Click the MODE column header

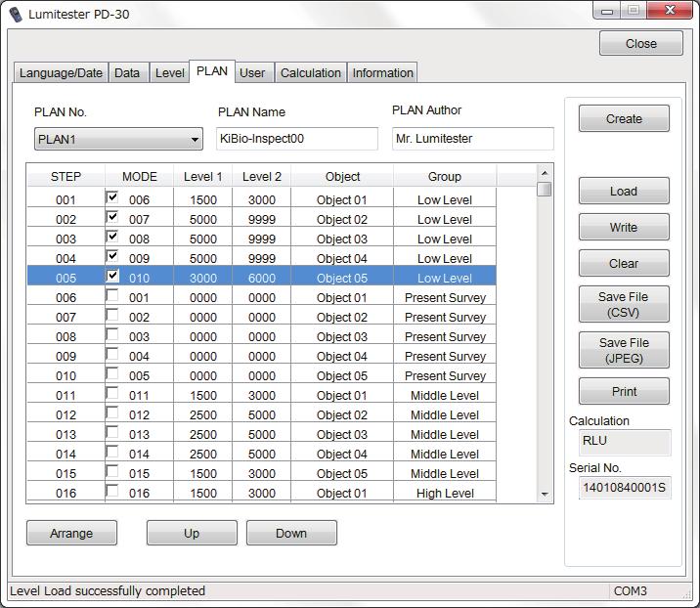tap(139, 176)
